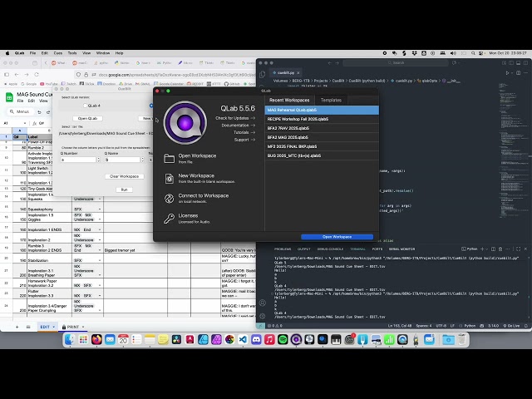The height and width of the screenshot is (399, 532).
Task: Click the blue Open Workspace button
Action: 337,237
